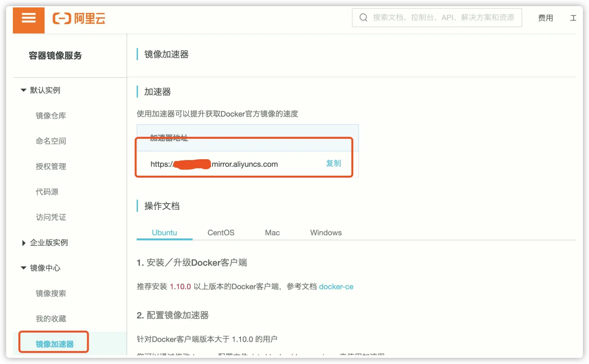Viewport: 589px width, 364px height.
Task: Switch to the Mac tab
Action: tap(272, 233)
